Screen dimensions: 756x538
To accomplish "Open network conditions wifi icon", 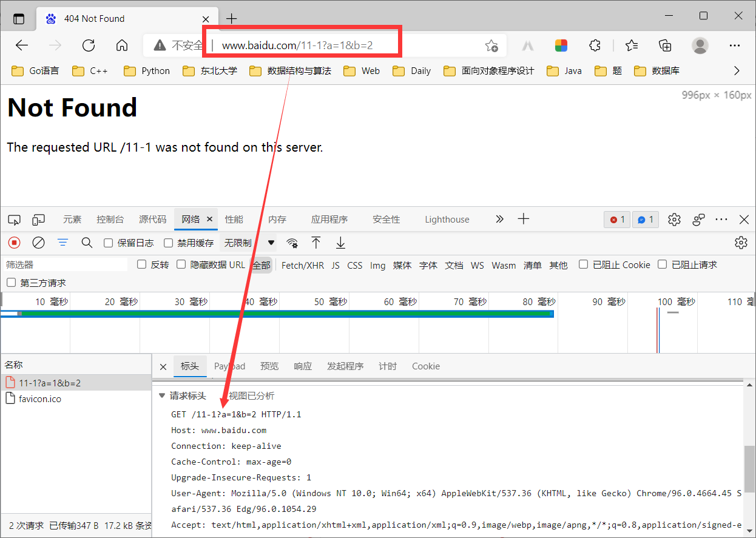I will click(292, 243).
